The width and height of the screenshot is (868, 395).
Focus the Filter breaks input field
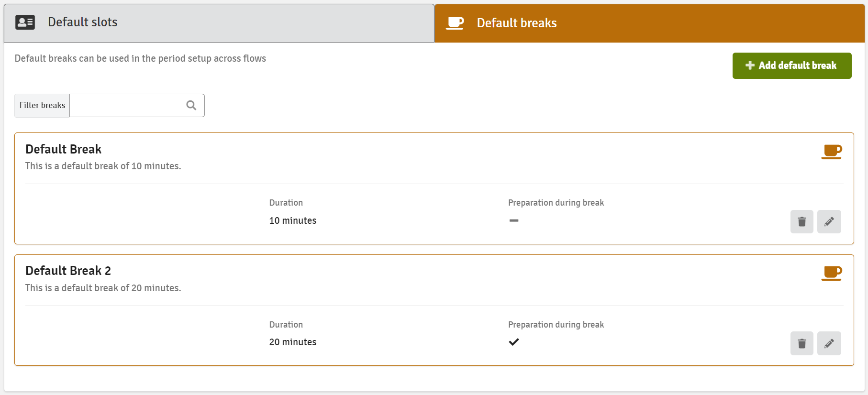click(137, 105)
